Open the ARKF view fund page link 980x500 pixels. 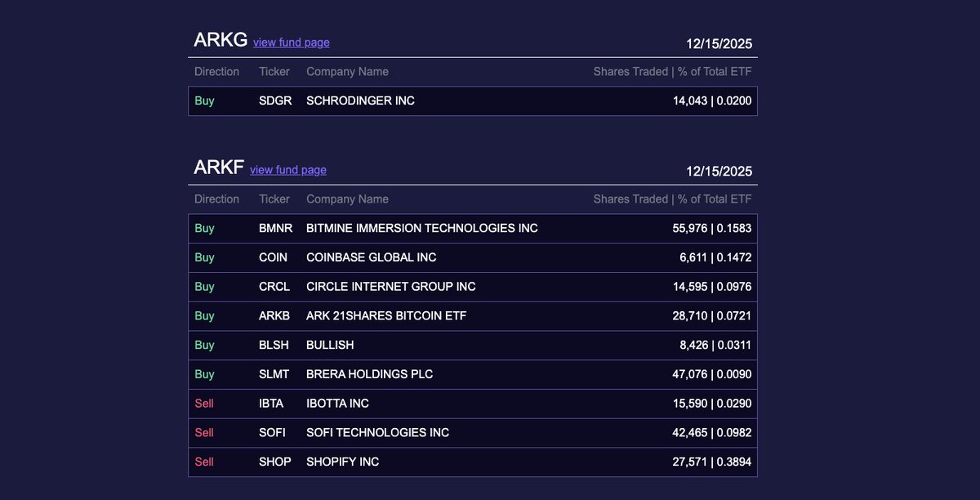point(287,170)
